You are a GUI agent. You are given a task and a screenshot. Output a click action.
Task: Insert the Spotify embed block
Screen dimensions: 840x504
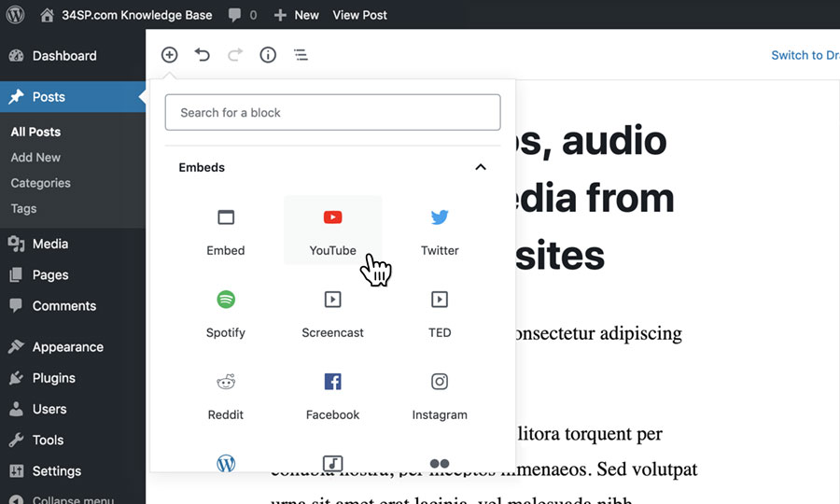coord(226,313)
